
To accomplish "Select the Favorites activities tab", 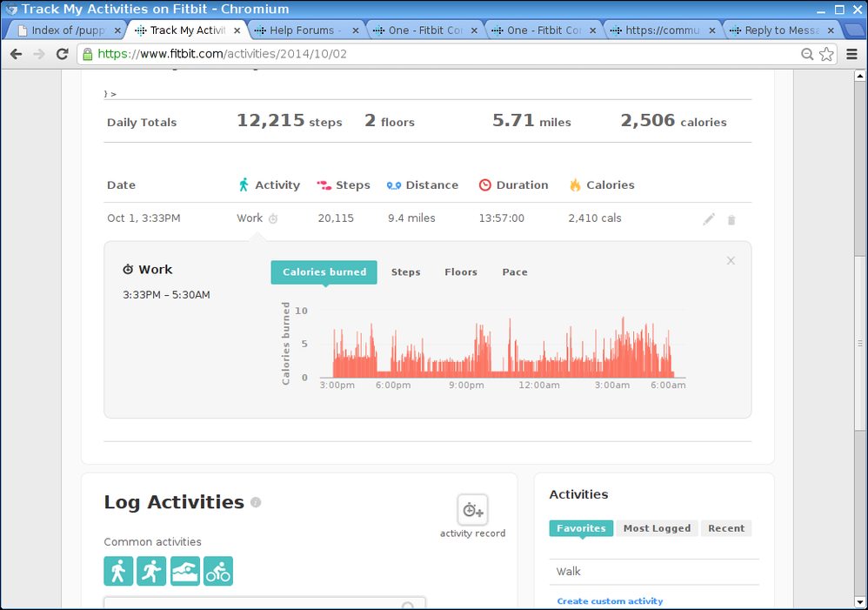I will tap(581, 528).
